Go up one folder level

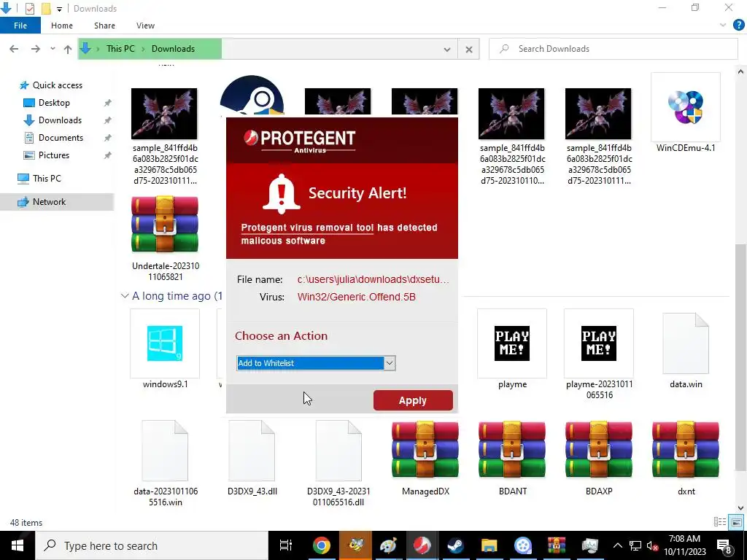[x=68, y=49]
